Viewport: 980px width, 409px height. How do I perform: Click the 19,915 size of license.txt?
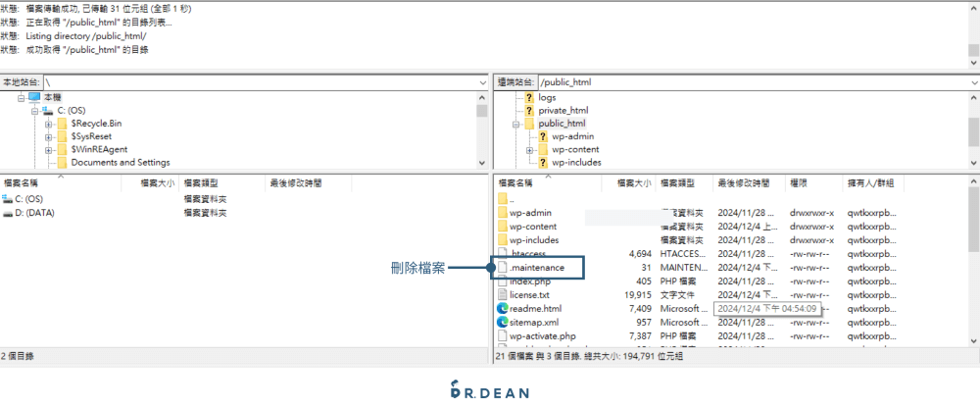[639, 294]
